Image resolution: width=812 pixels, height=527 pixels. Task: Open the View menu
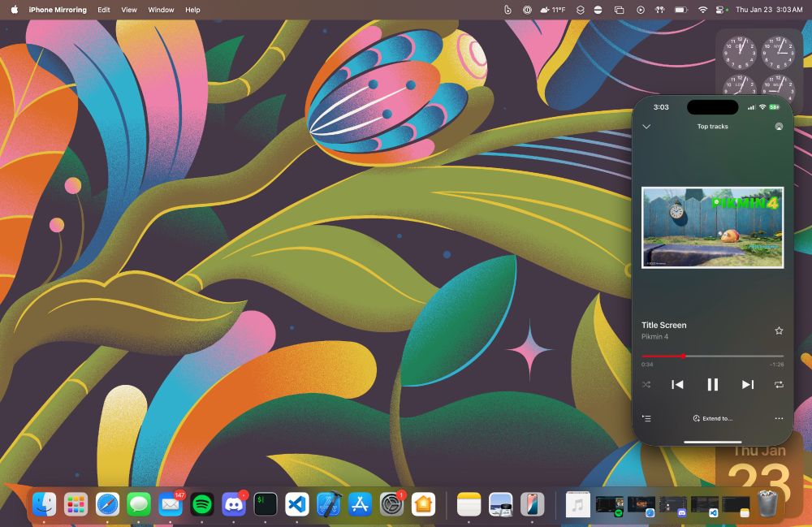(129, 9)
